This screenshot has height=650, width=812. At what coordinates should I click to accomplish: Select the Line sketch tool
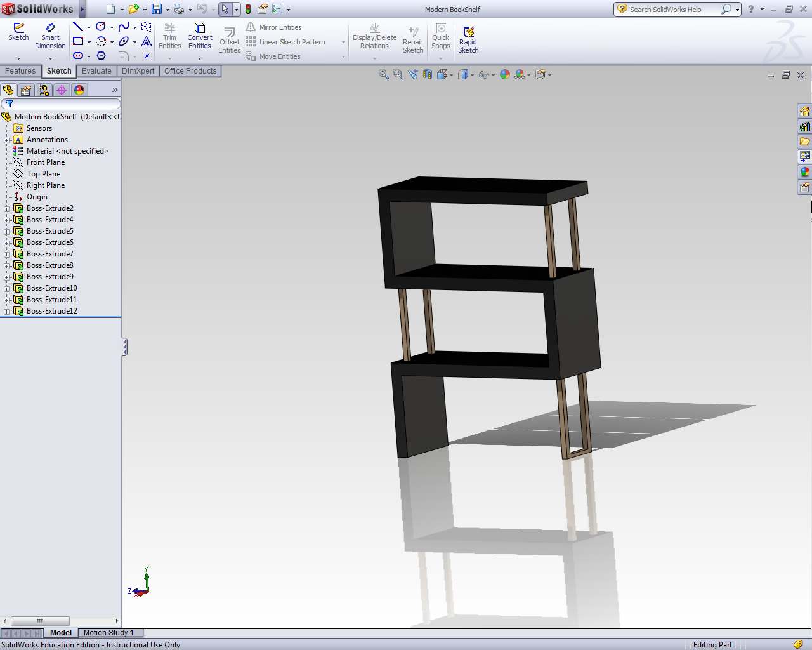coord(78,27)
